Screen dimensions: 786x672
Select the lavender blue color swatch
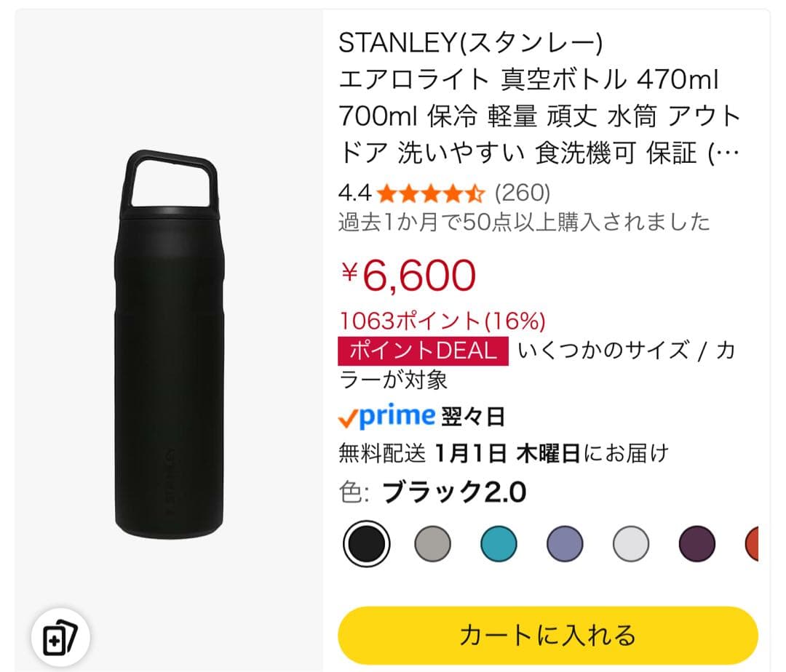tap(565, 543)
